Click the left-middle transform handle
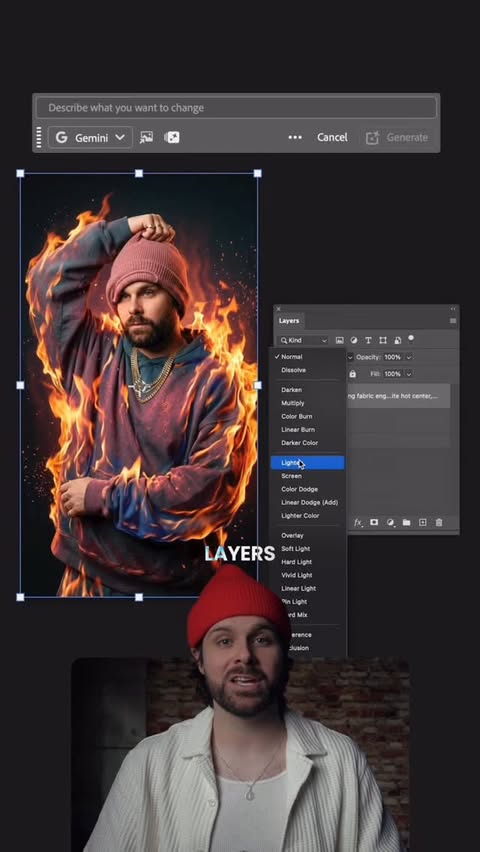Viewport: 480px width, 852px height. [x=20, y=385]
